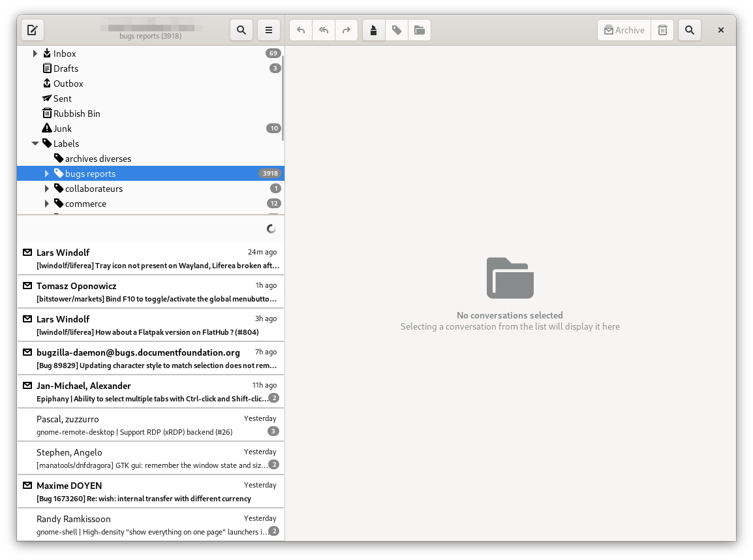Reply to the conversation
Viewport: 753px width, 560px height.
pos(300,30)
